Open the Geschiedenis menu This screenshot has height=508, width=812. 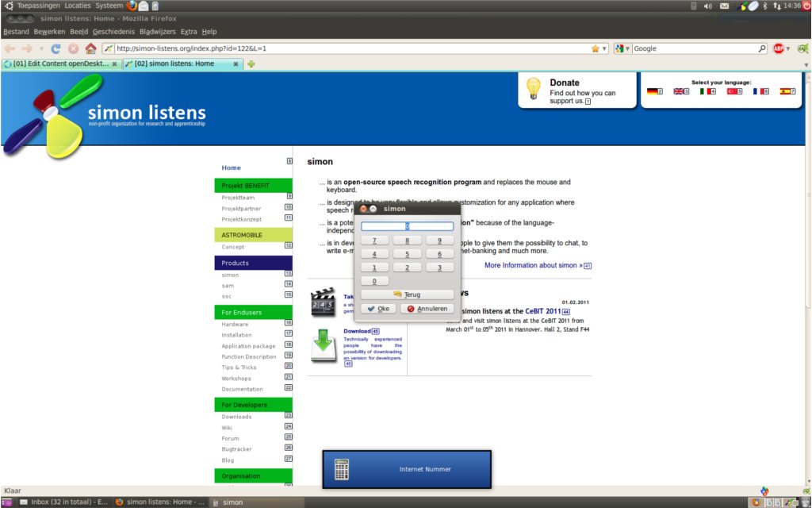point(113,32)
